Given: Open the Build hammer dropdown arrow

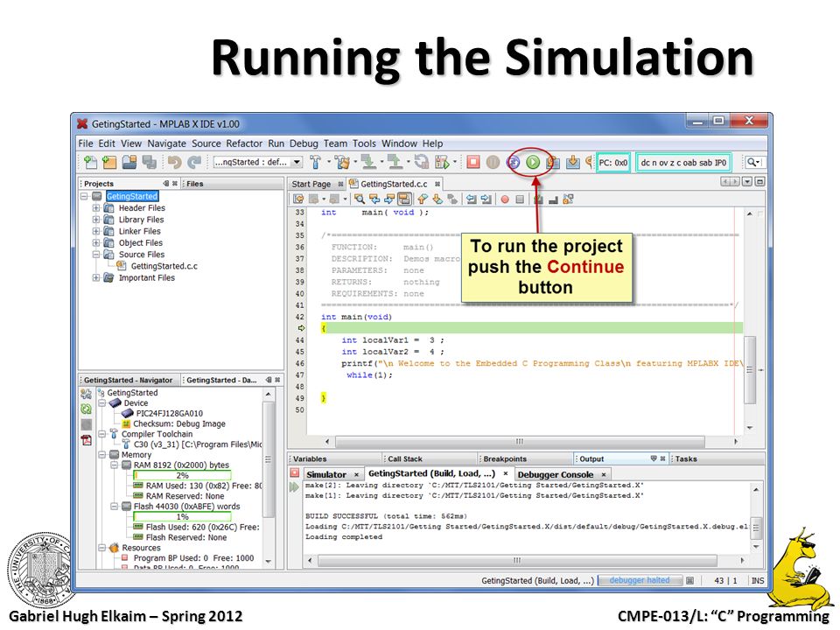Looking at the screenshot, I should pyautogui.click(x=328, y=162).
